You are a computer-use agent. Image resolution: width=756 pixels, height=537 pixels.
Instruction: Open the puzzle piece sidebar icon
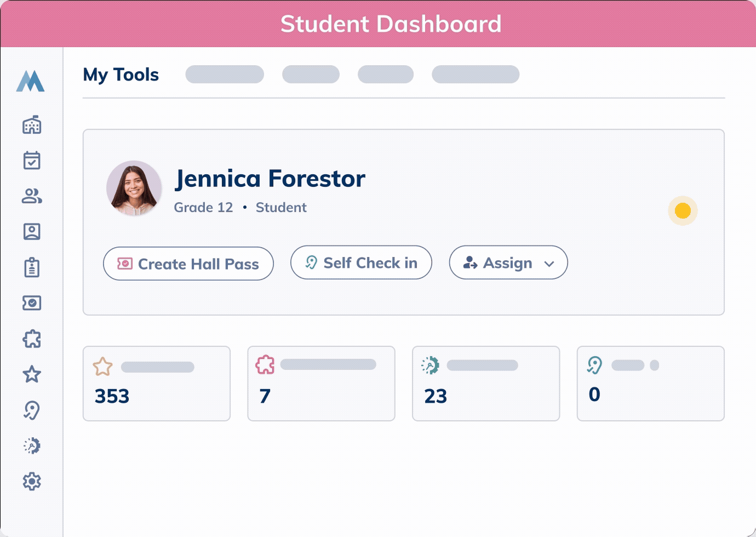[x=32, y=339]
